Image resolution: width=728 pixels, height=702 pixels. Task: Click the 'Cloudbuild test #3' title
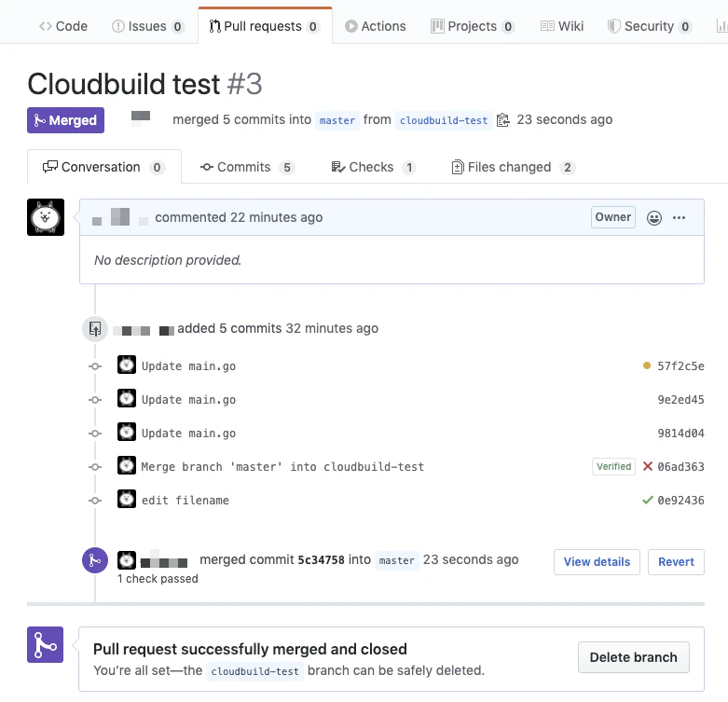click(x=144, y=84)
